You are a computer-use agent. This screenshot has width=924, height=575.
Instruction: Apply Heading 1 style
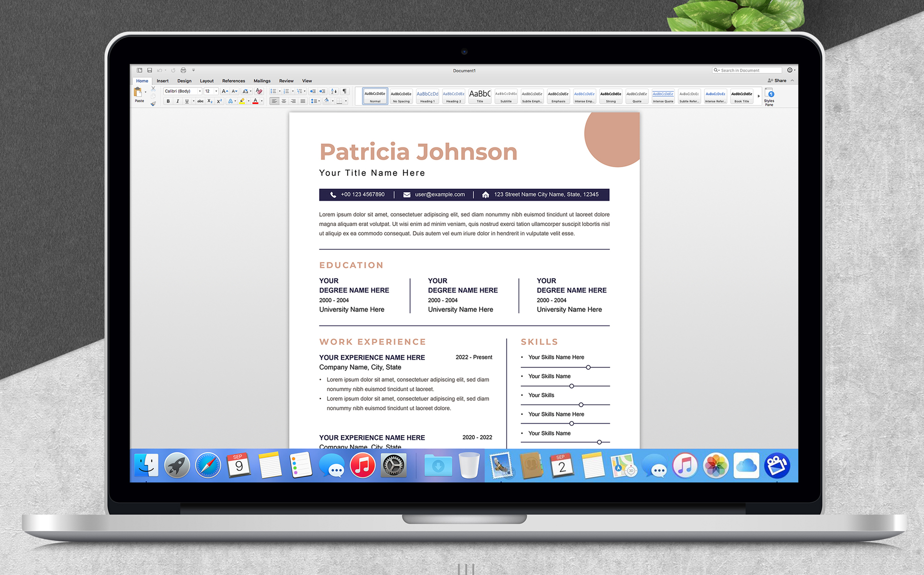pyautogui.click(x=427, y=96)
